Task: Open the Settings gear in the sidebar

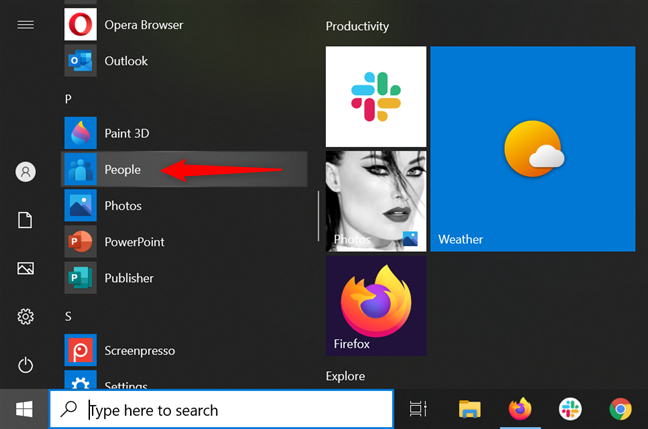Action: pyautogui.click(x=26, y=317)
